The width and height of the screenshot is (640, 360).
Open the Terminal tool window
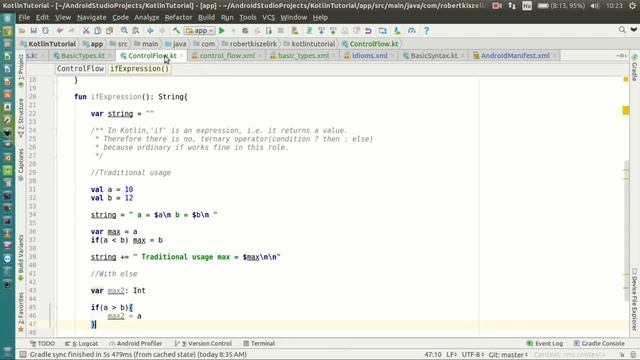259,344
